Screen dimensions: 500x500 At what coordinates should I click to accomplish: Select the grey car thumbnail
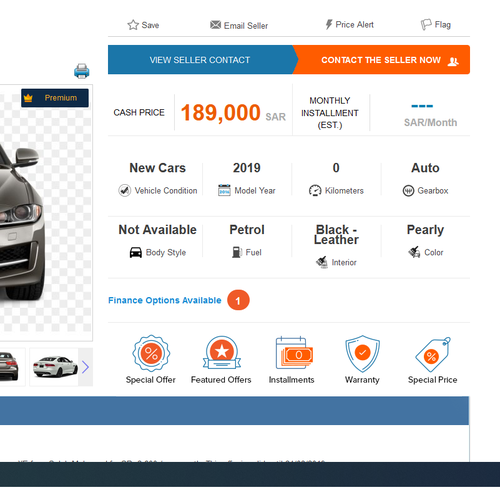click(x=10, y=367)
